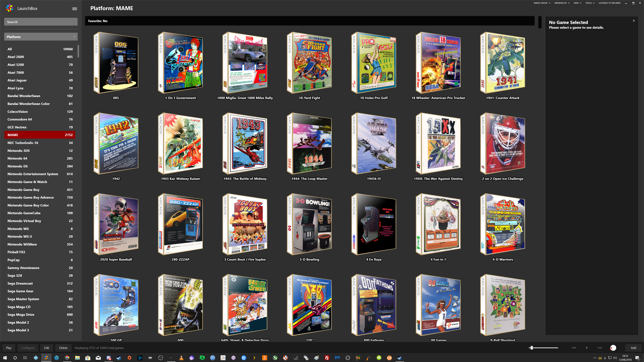644x362 pixels.
Task: Select the Sega Mega Drive platform
Action: [40, 315]
